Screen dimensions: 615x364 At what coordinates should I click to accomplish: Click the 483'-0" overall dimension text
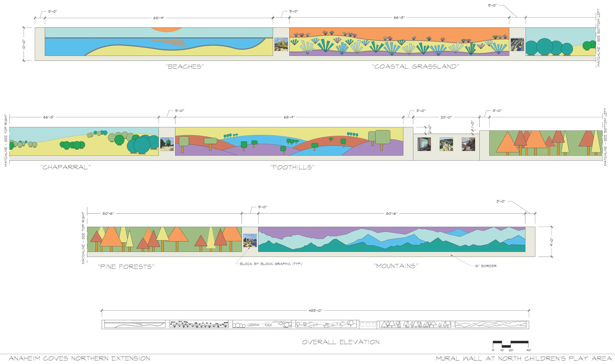pyautogui.click(x=315, y=311)
